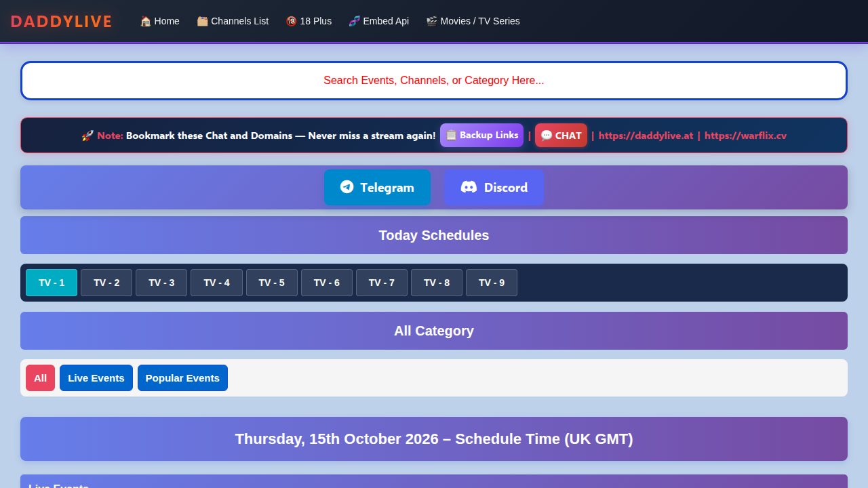The height and width of the screenshot is (488, 868).
Task: Open Channels List page
Action: click(233, 21)
